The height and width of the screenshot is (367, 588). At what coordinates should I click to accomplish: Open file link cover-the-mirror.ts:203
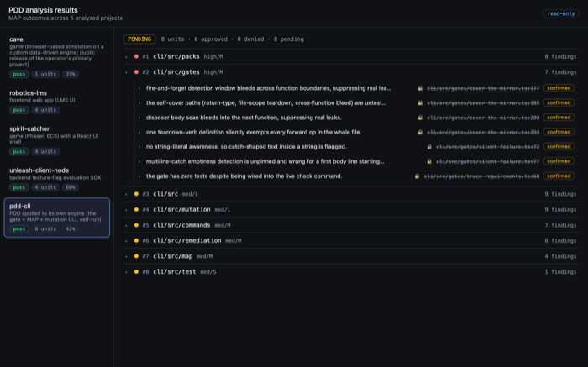click(483, 133)
